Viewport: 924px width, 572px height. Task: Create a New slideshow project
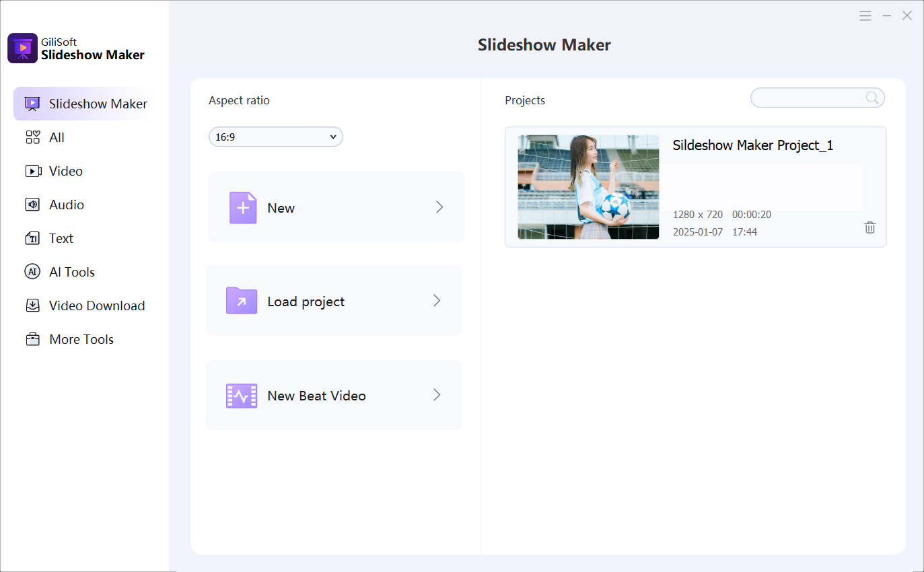[x=336, y=207]
